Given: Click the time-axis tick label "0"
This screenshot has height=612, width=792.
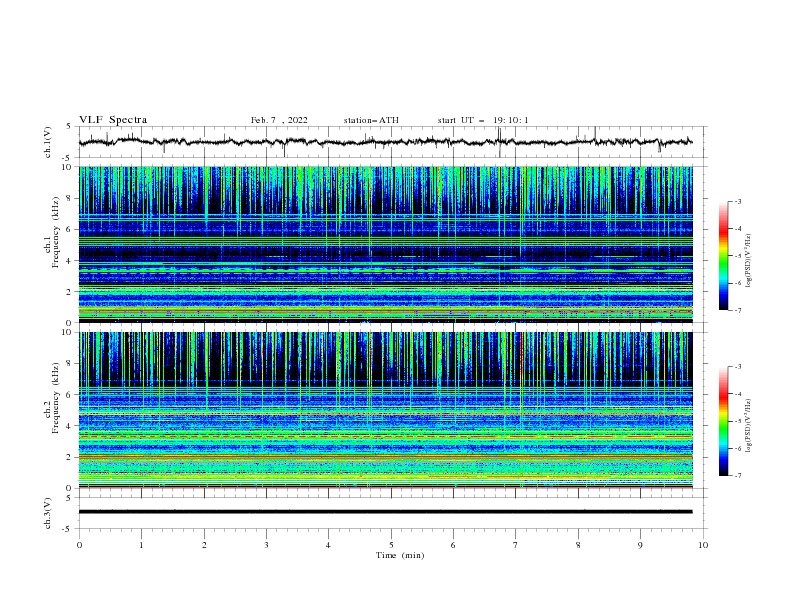Looking at the screenshot, I should point(79,545).
